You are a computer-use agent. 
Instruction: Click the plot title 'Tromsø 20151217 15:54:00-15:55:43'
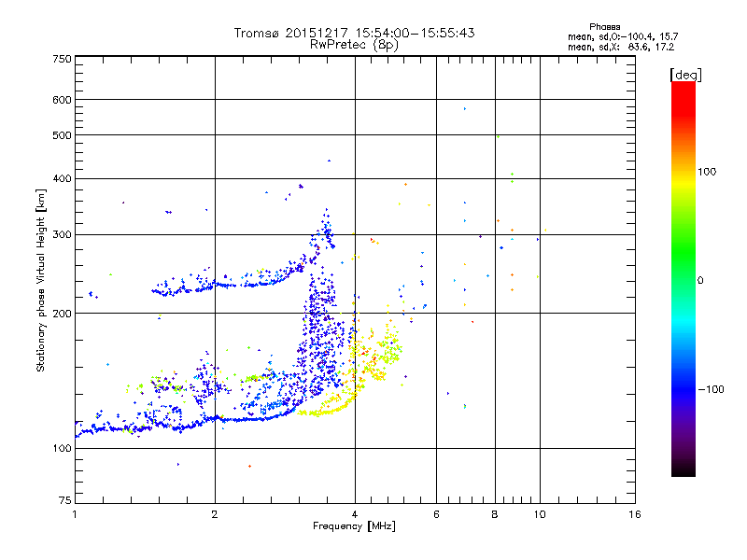tap(354, 33)
